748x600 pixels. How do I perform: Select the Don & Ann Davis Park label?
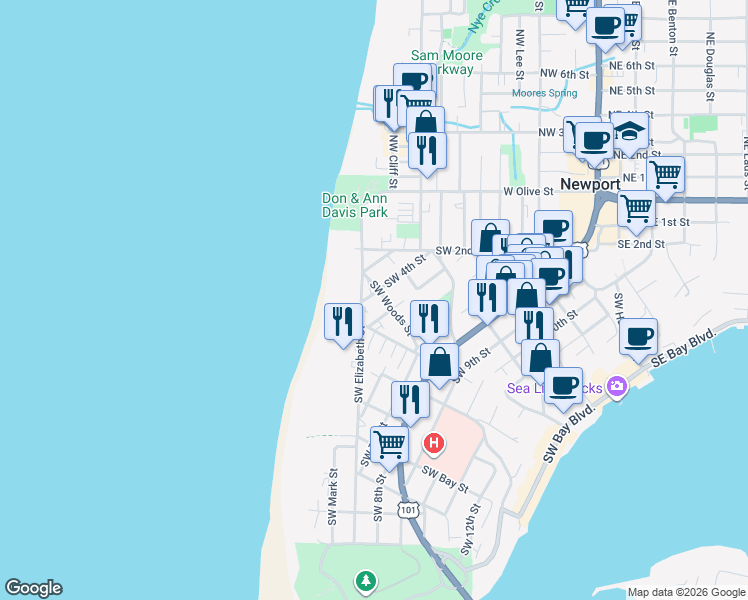pyautogui.click(x=354, y=205)
